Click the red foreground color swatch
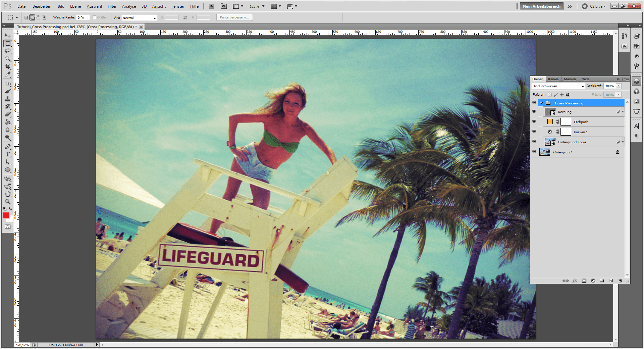The width and height of the screenshot is (644, 349). pos(6,216)
